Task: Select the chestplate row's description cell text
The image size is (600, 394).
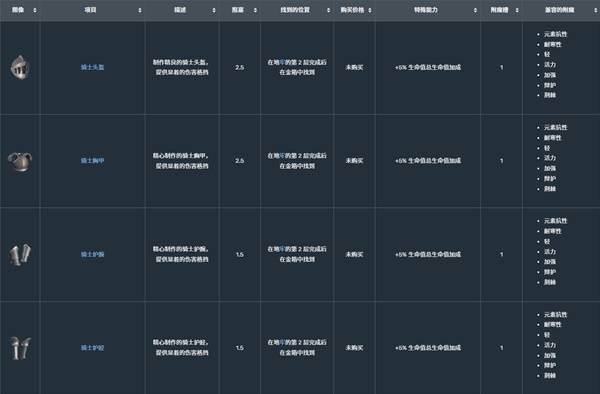Action: [181, 161]
